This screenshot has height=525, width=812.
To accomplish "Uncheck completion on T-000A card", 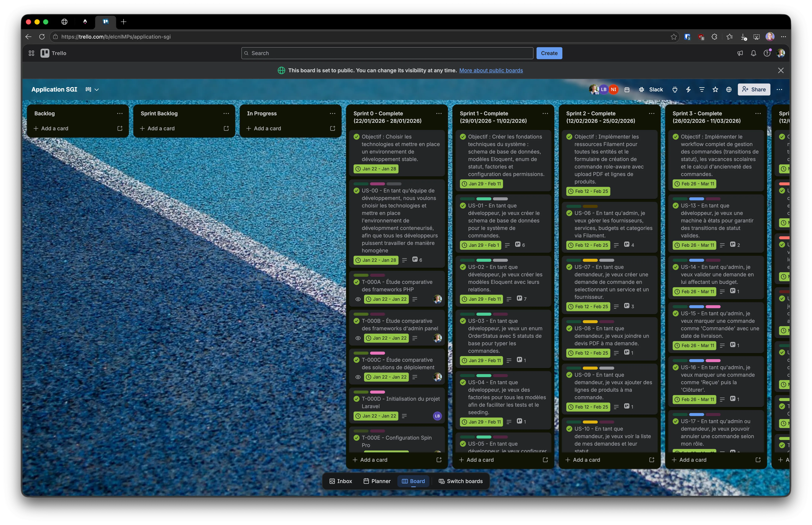I will (x=357, y=282).
